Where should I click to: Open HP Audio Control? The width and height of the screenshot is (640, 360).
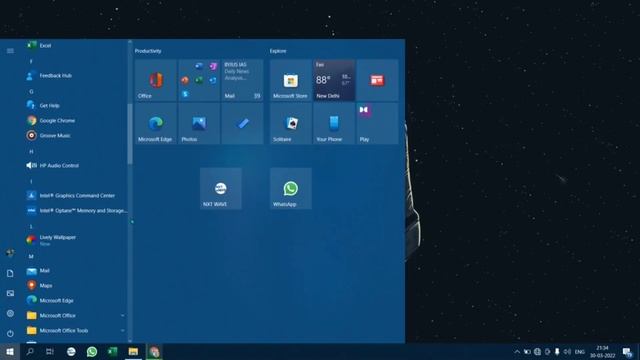pyautogui.click(x=76, y=165)
